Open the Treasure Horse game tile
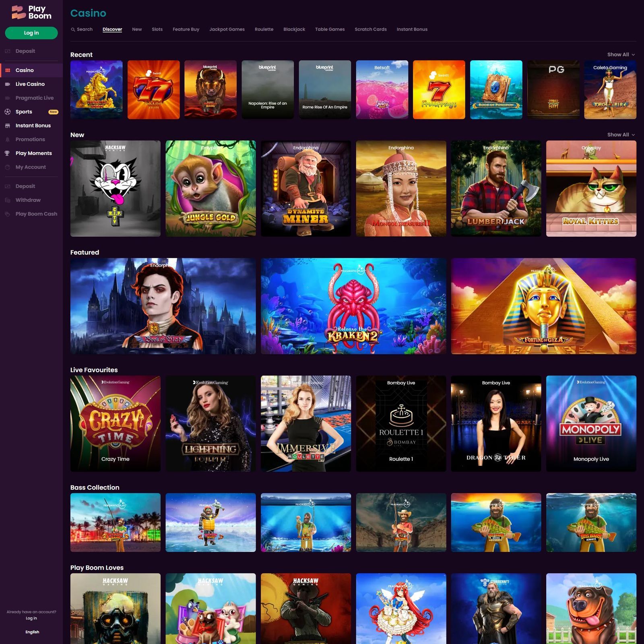The width and height of the screenshot is (644, 644). coord(97,90)
